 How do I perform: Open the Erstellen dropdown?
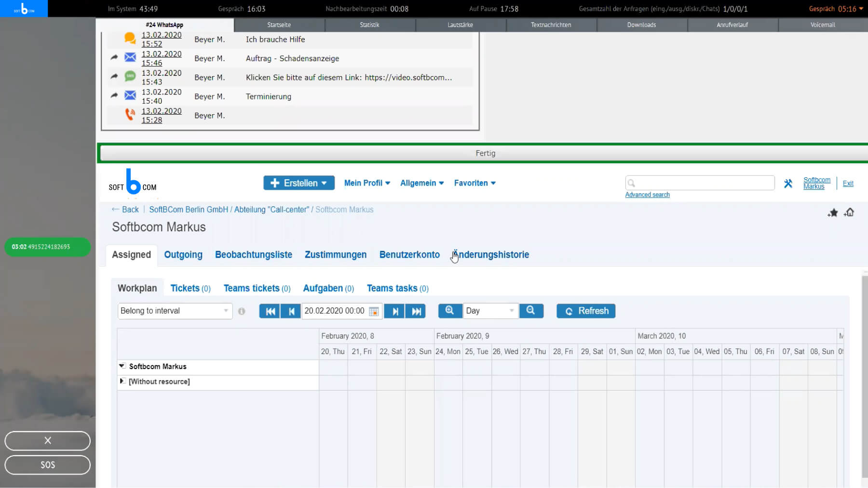pyautogui.click(x=299, y=183)
